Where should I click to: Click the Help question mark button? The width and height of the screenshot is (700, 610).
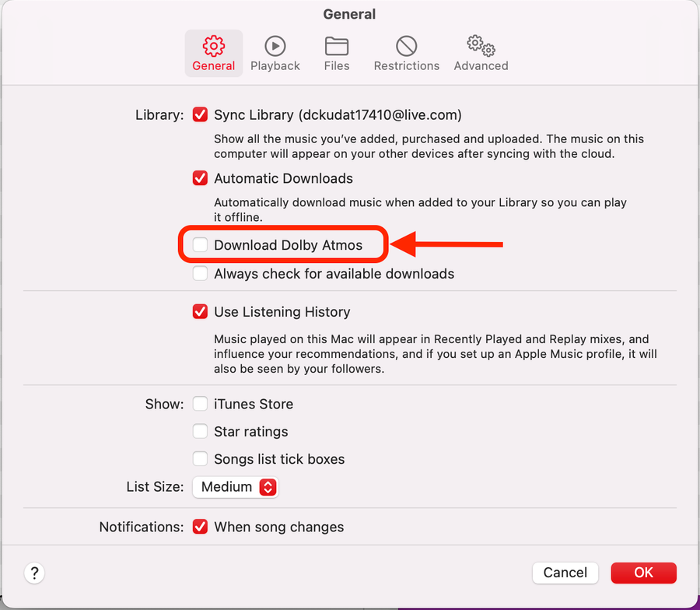tap(34, 573)
